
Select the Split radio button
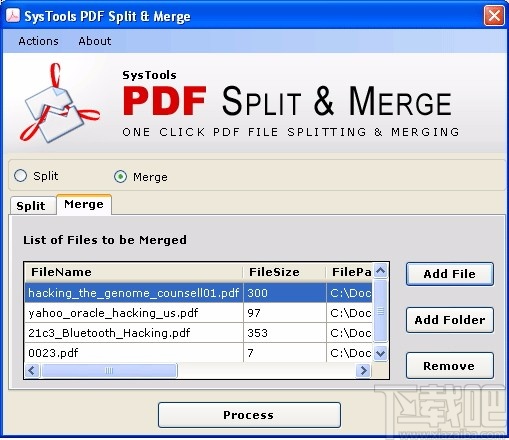20,175
